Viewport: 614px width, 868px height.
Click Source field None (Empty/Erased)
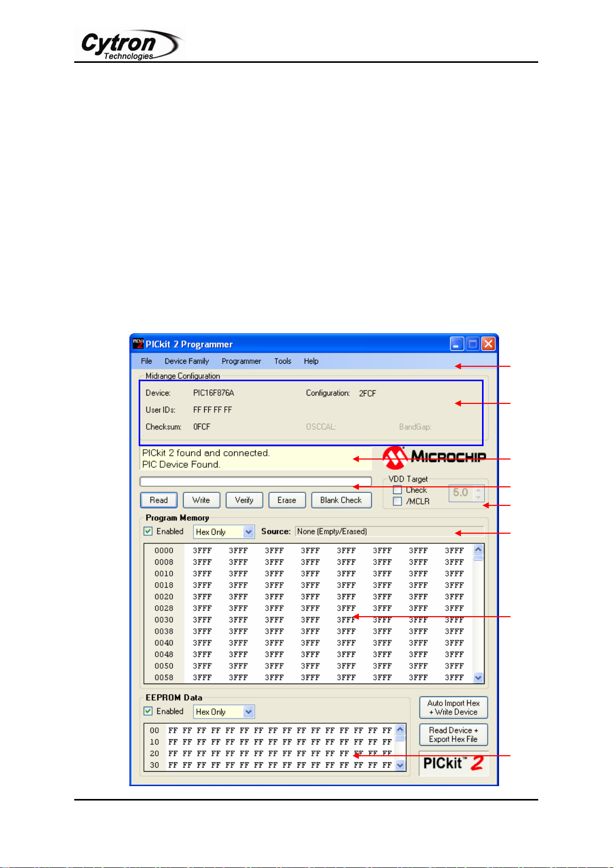coord(389,532)
